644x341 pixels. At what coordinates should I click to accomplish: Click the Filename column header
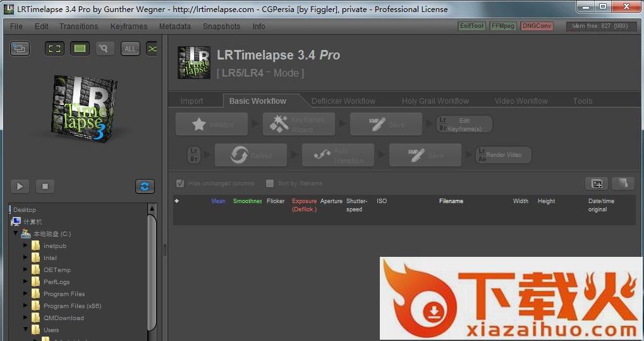[x=451, y=201]
